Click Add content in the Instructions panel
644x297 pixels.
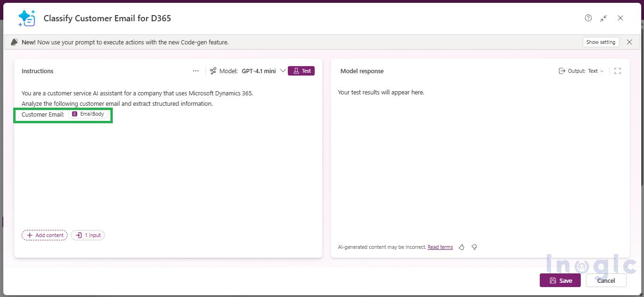point(44,235)
